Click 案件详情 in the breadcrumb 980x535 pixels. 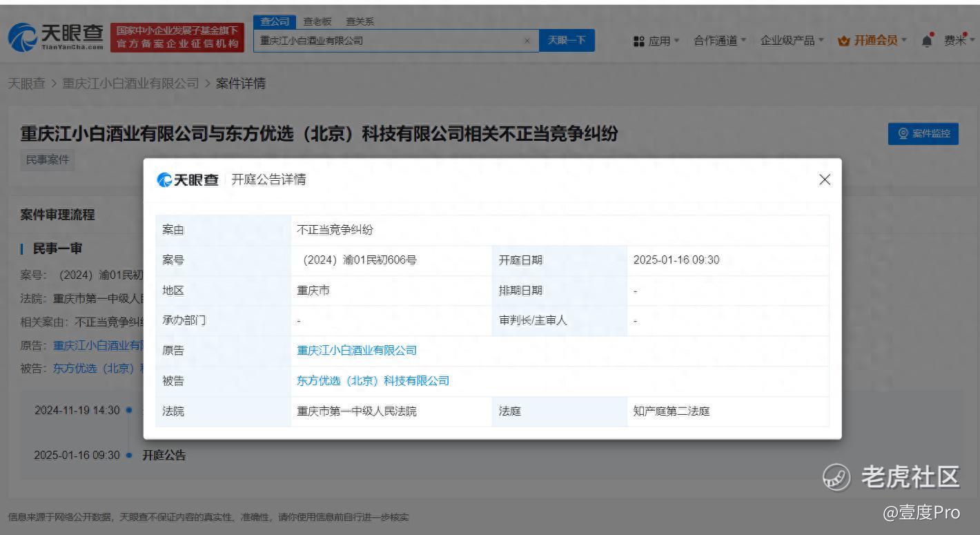(241, 84)
